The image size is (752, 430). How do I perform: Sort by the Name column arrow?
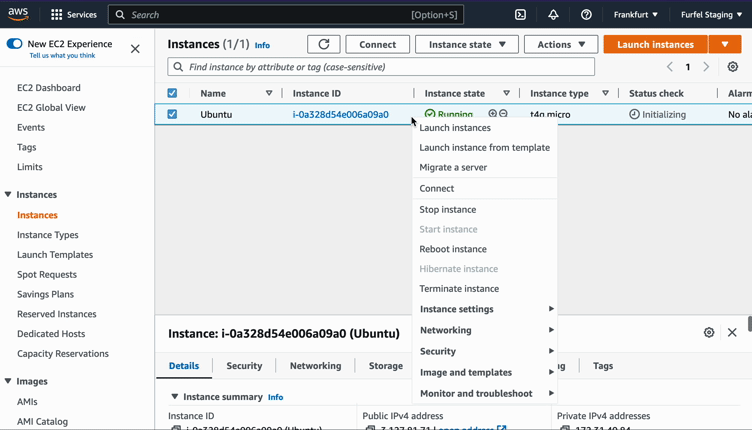(x=269, y=93)
